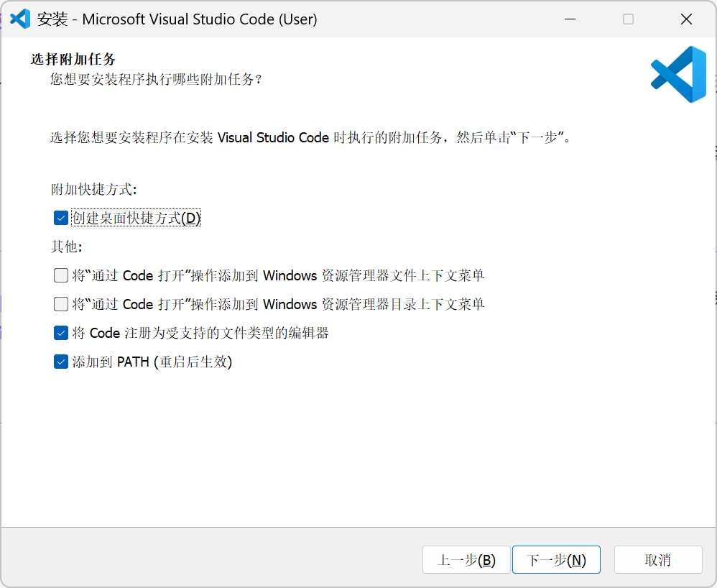717x588 pixels.
Task: Untick the box beside 添加到 PATH
Action: pyautogui.click(x=61, y=362)
